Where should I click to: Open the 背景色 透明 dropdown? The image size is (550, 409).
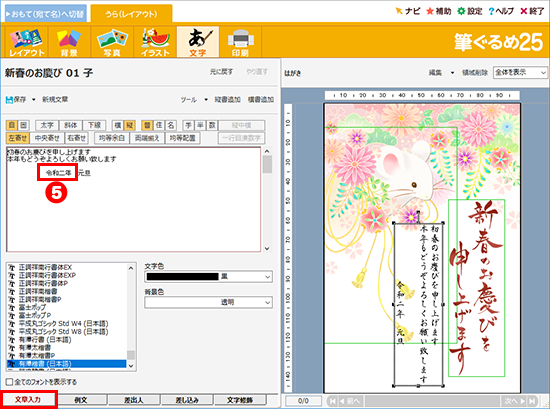coord(209,302)
